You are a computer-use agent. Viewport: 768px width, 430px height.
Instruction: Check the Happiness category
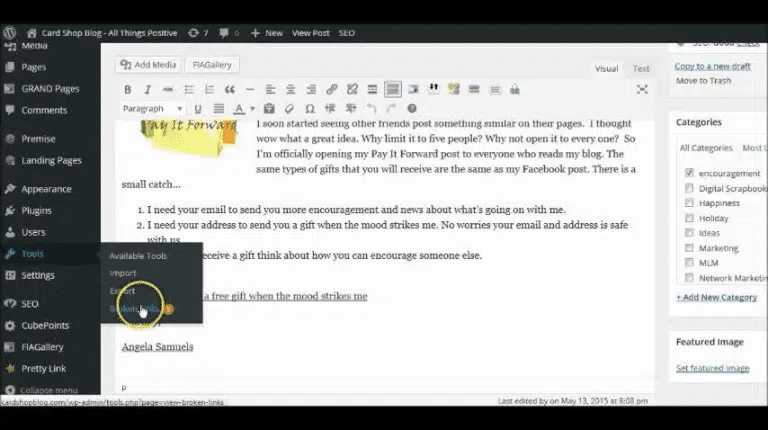click(689, 203)
